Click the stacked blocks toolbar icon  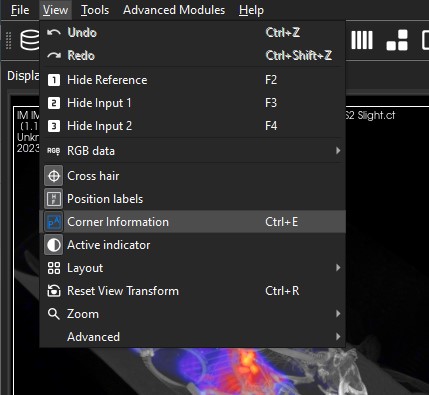(x=397, y=40)
